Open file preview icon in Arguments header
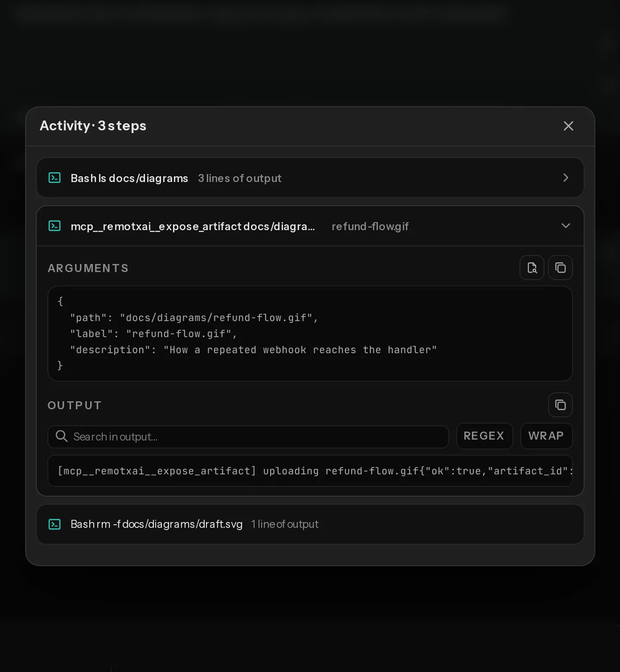Image resolution: width=620 pixels, height=672 pixels. point(532,268)
